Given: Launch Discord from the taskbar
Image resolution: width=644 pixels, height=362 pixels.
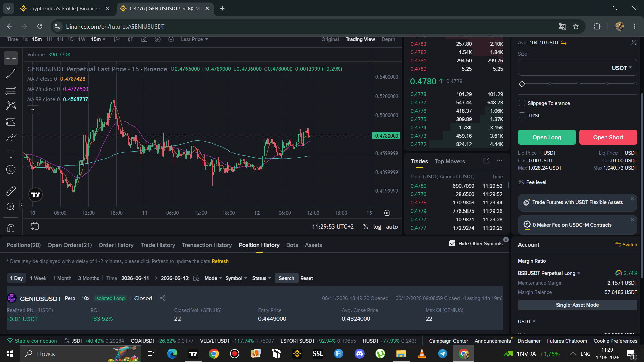Looking at the screenshot, I should pyautogui.click(x=360, y=354).
